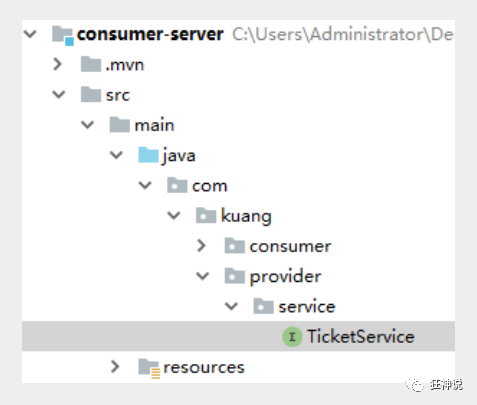Click the resources folder icon

[149, 368]
